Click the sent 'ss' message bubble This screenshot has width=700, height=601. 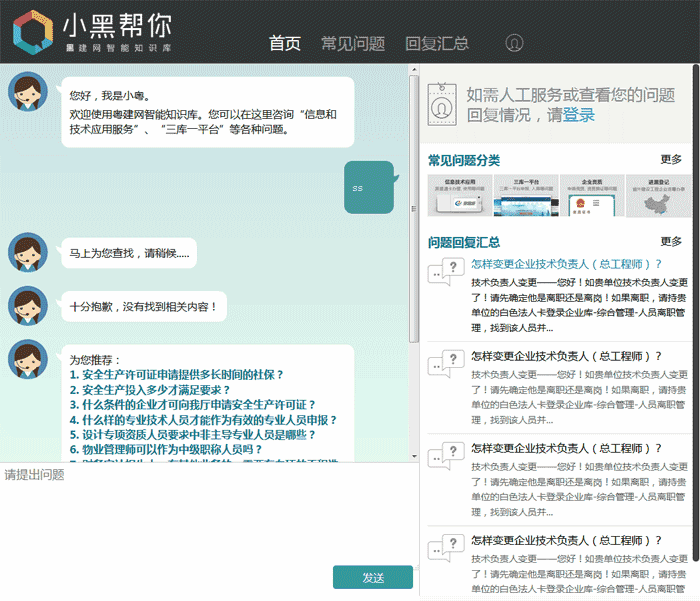(369, 188)
